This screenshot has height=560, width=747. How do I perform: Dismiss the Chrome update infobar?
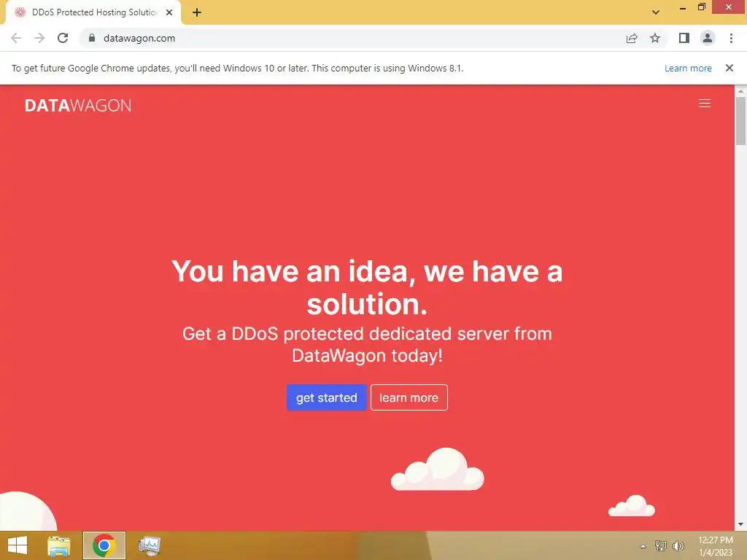[x=729, y=68]
